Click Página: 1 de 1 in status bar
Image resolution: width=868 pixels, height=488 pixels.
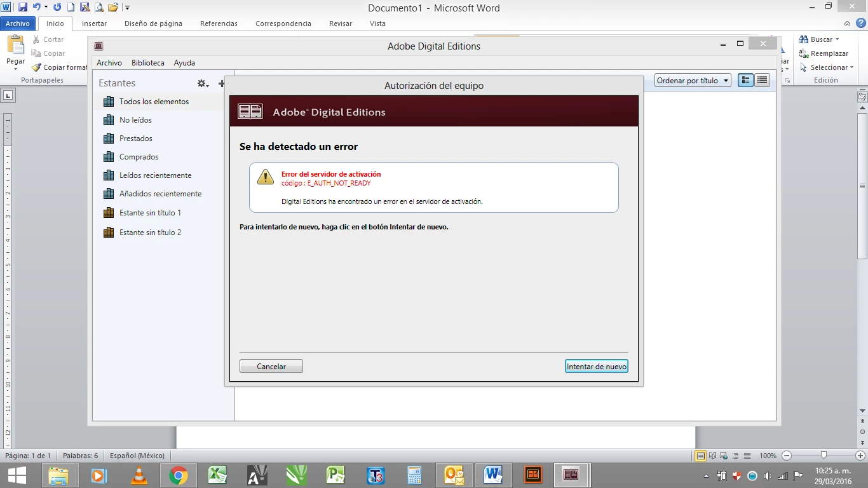pos(28,456)
